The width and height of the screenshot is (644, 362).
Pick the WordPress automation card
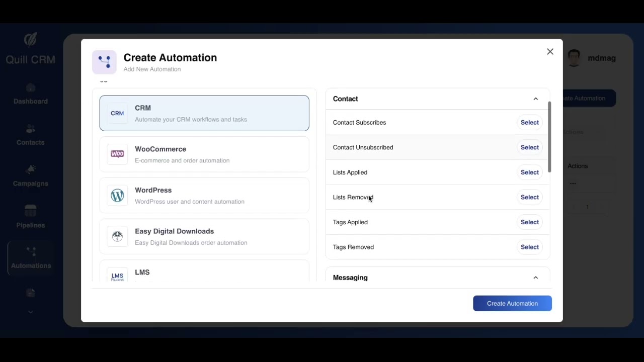204,196
